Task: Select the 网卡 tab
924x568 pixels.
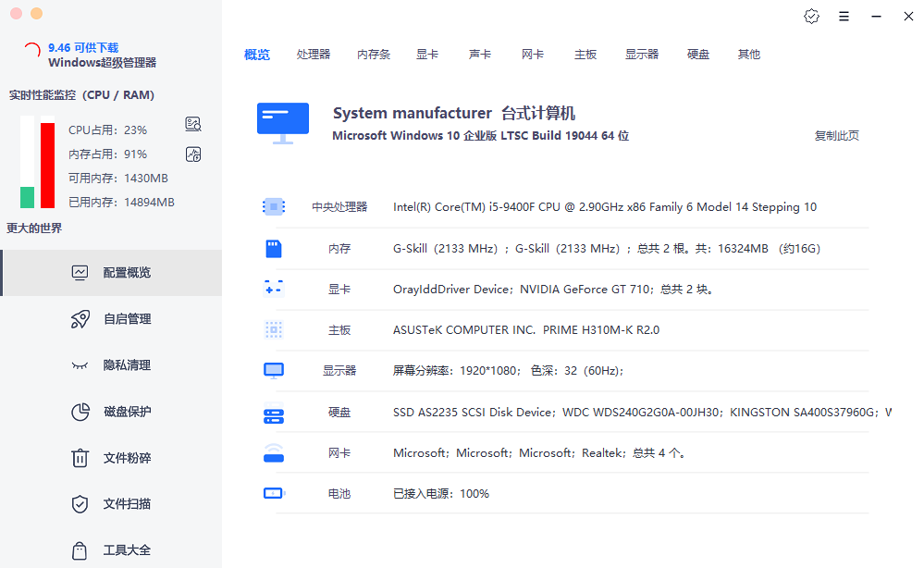Action: point(533,55)
